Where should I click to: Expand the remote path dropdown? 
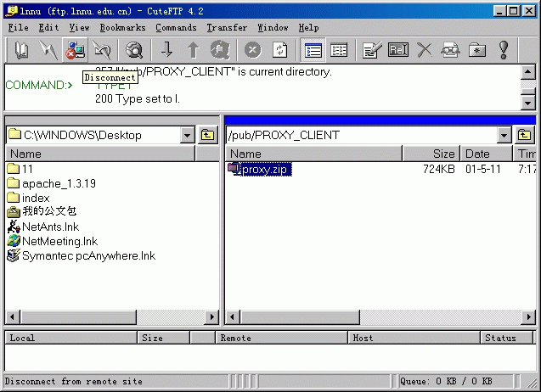point(504,135)
